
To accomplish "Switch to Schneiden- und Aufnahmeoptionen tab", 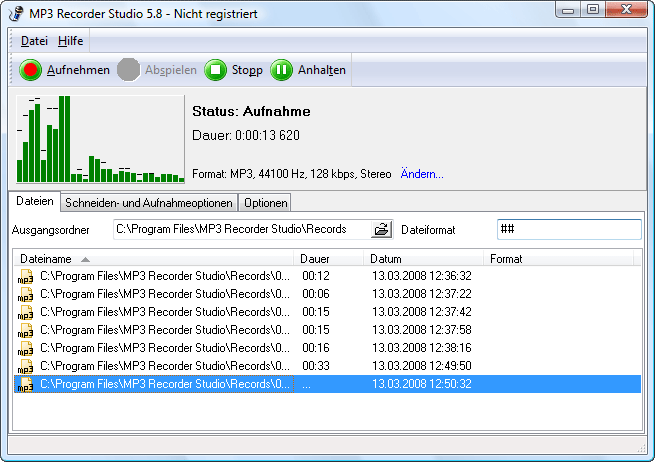I will (x=149, y=203).
